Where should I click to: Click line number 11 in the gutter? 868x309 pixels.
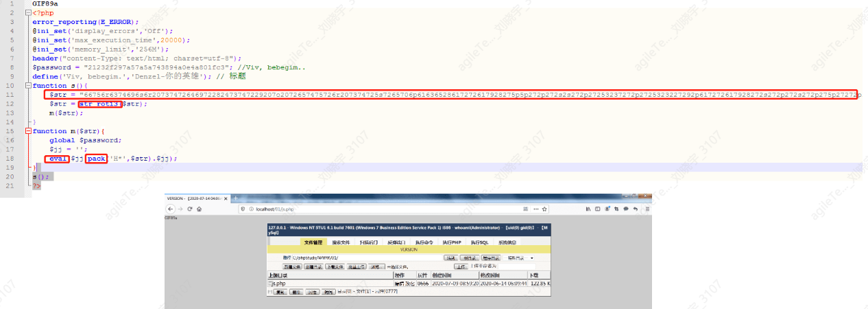coord(10,94)
